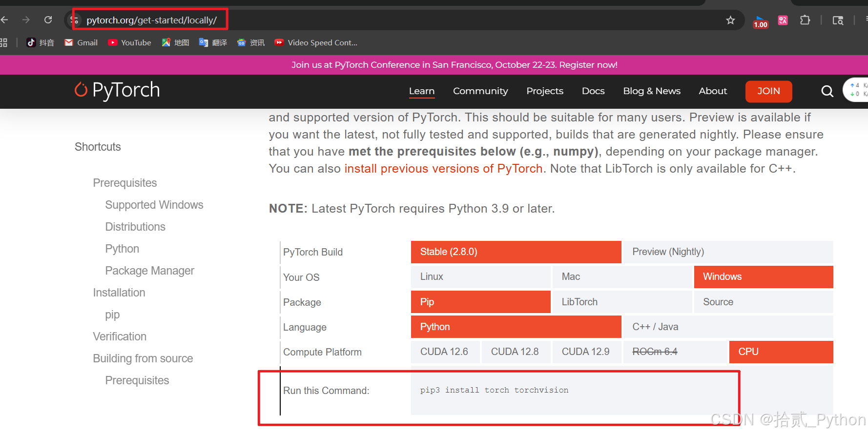Open the 资讯 news bookmark
The height and width of the screenshot is (434, 868).
point(251,43)
